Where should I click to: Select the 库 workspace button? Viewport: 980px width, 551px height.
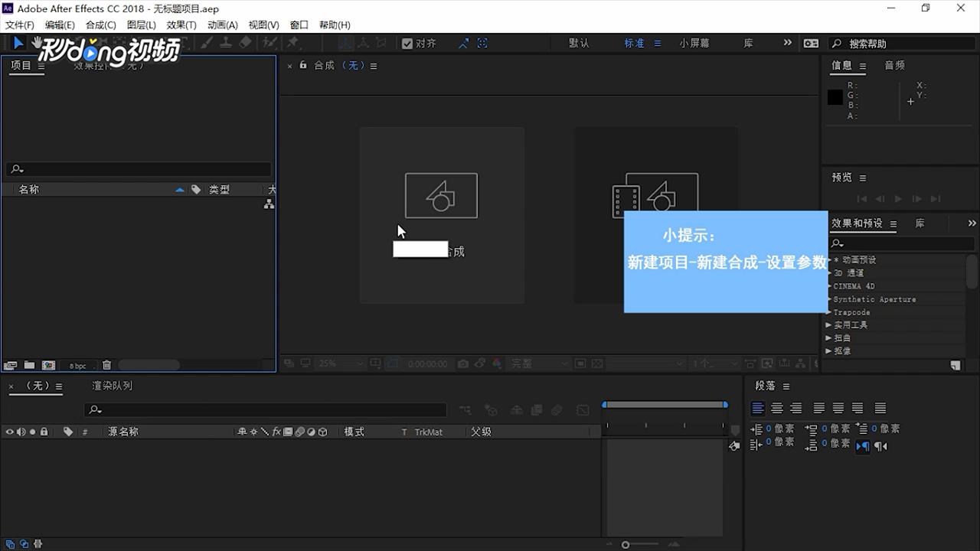[748, 44]
